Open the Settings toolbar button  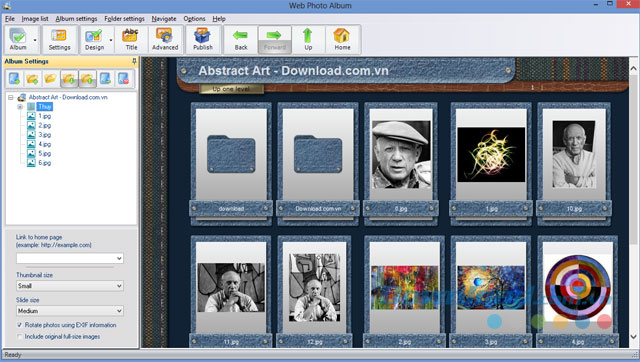59,40
